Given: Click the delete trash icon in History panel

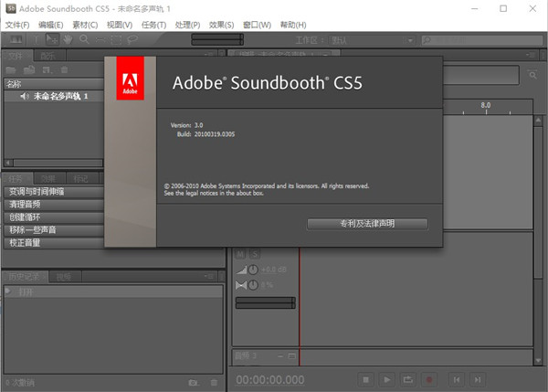Looking at the screenshot, I should click(214, 382).
